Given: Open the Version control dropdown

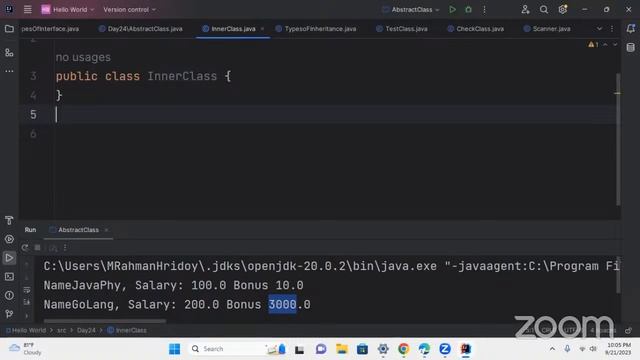Looking at the screenshot, I should pos(129,9).
